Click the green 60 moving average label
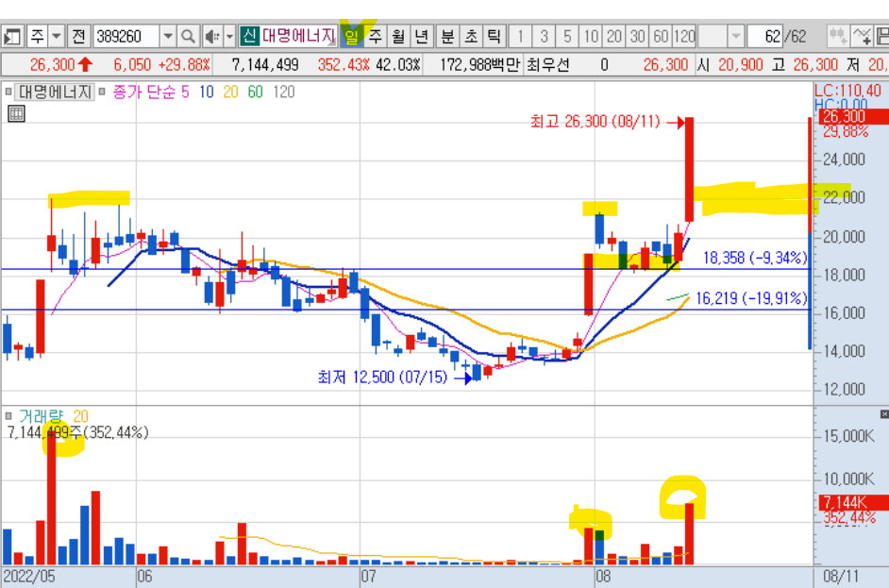 [x=255, y=92]
